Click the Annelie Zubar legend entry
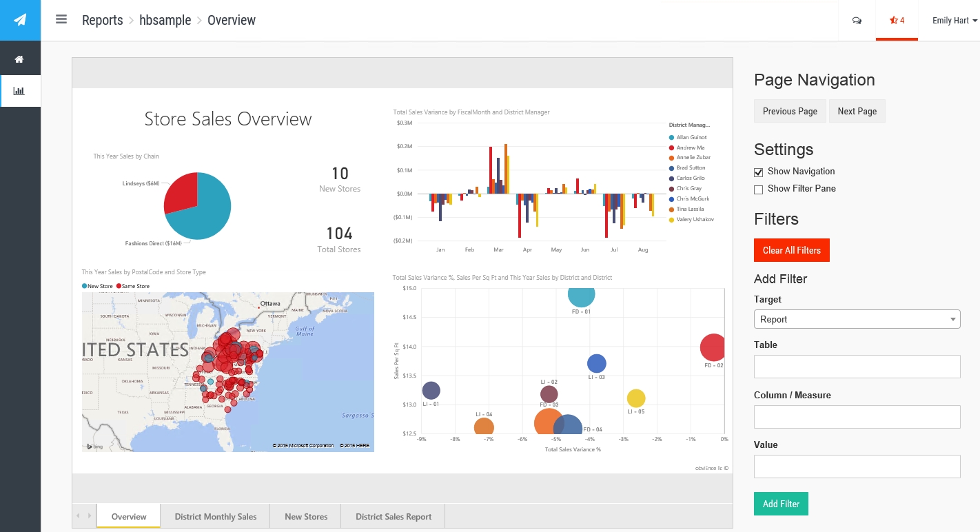Viewport: 980px width, 532px height. coord(689,158)
